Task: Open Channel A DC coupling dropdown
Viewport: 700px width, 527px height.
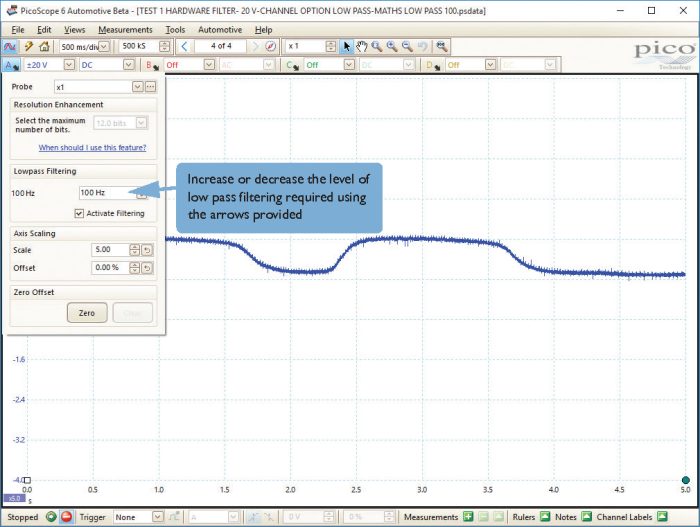Action: [x=129, y=65]
